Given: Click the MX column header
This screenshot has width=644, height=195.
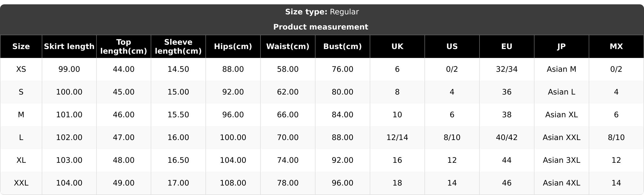Looking at the screenshot, I should click(x=616, y=47).
